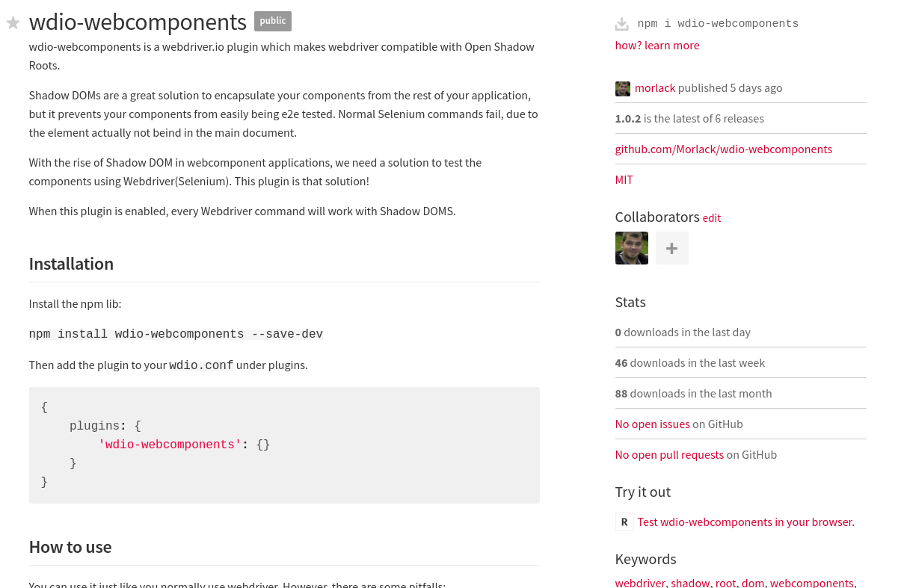Viewport: 901px width, 588px height.
Task: View 'No open pull requests' on GitHub
Action: (x=669, y=455)
